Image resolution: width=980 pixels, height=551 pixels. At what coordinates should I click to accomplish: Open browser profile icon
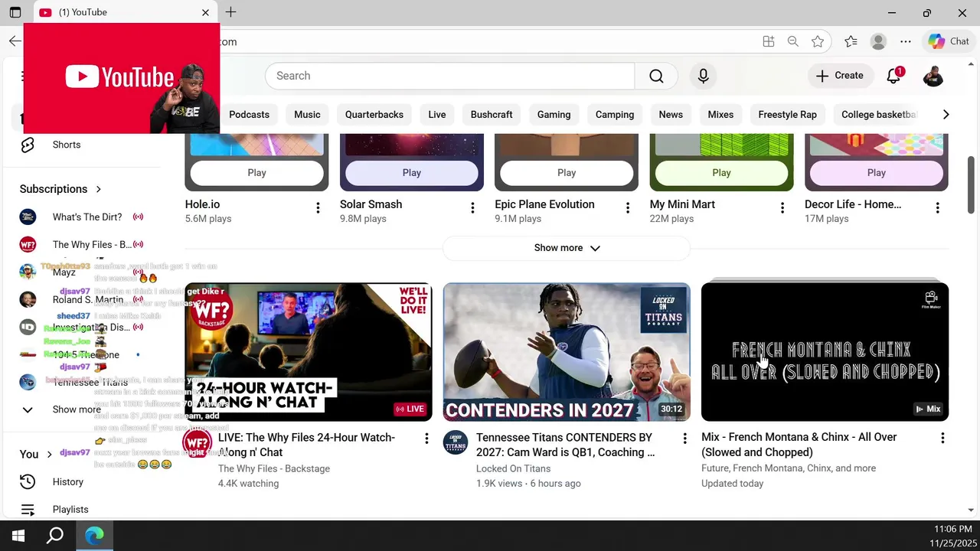pos(878,41)
